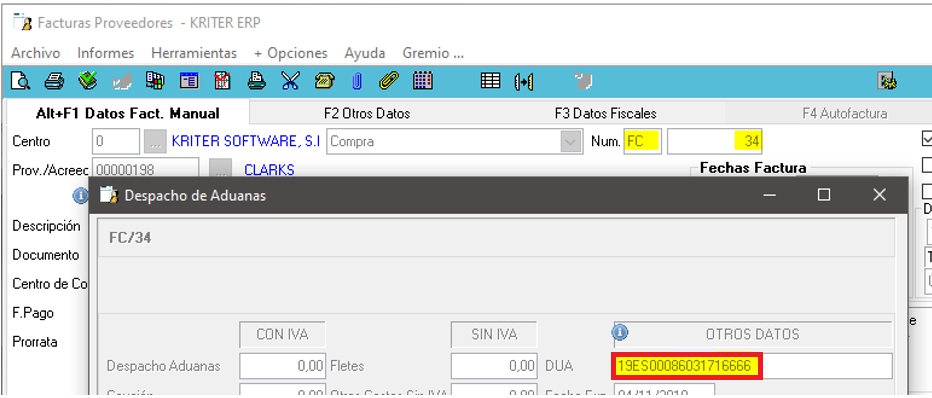Click the print preview magnifier icon
The width and height of the screenshot is (932, 398).
tap(20, 81)
